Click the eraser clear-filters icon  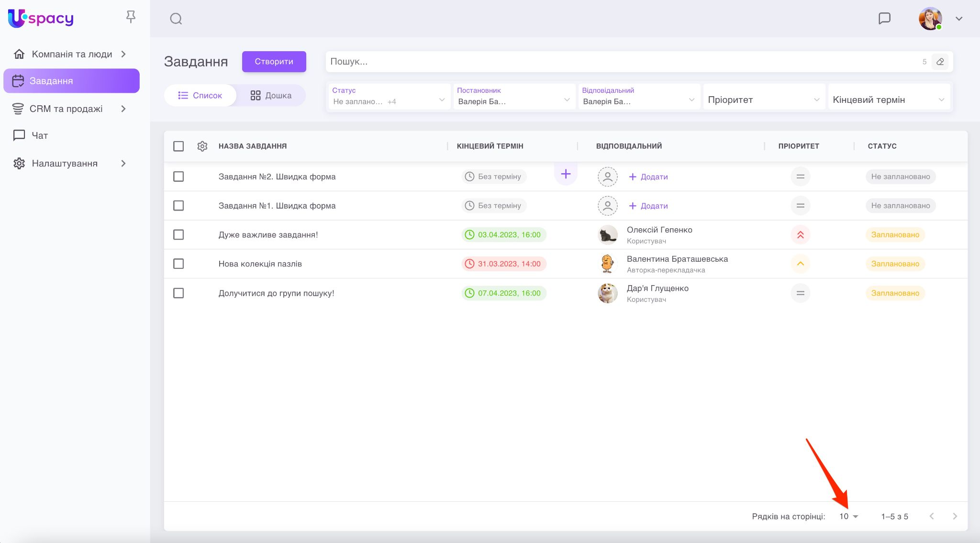coord(940,62)
